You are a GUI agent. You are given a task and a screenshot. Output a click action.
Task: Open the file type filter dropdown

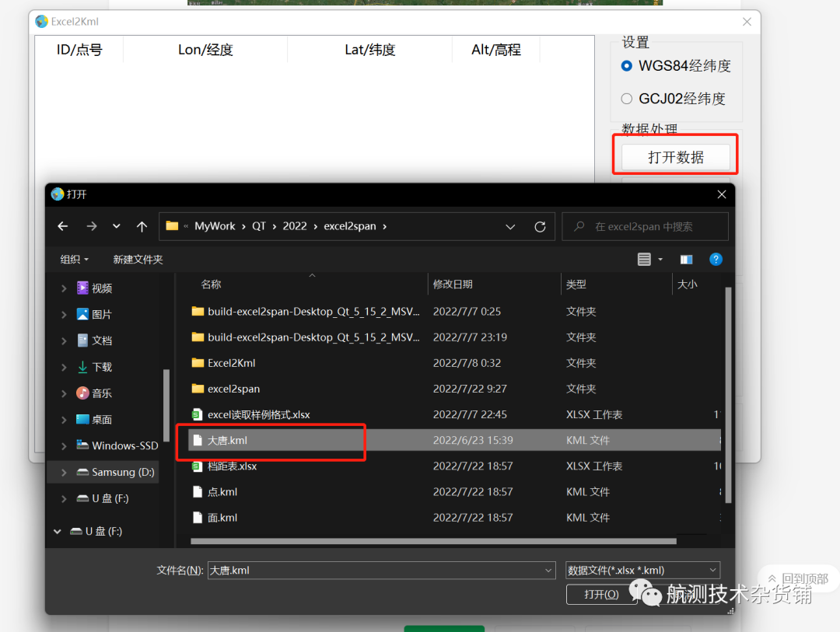tap(642, 570)
